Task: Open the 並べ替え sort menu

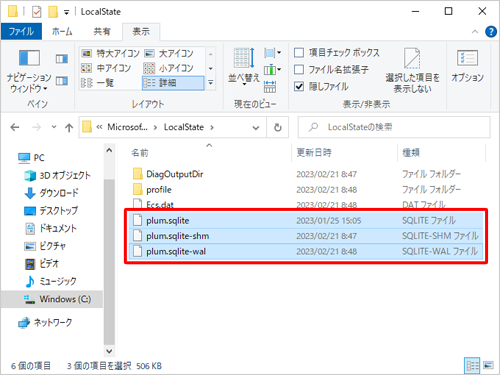Action: (x=244, y=67)
